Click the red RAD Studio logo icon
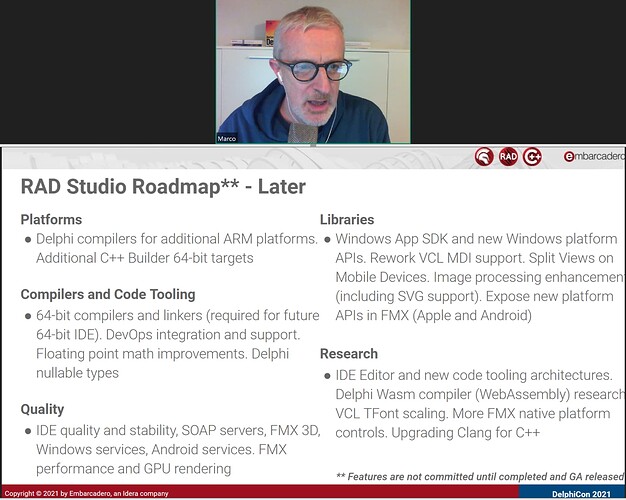The height and width of the screenshot is (500, 626). [x=508, y=156]
